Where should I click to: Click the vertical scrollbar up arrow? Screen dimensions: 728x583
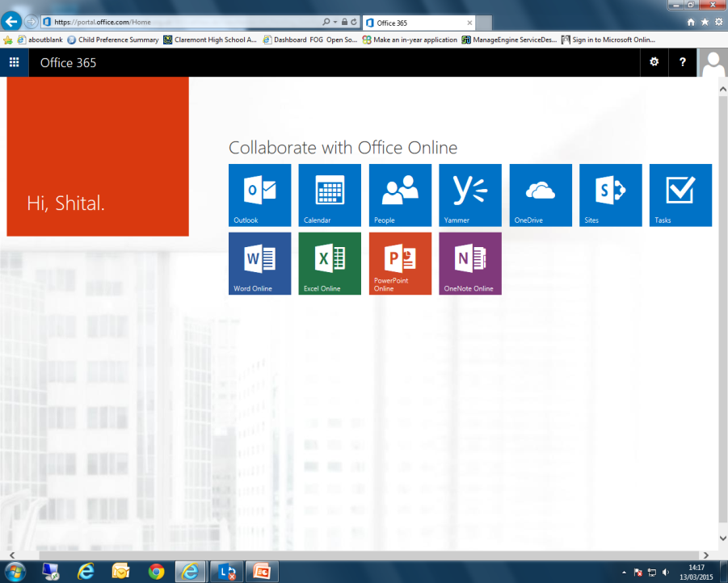coord(723,89)
